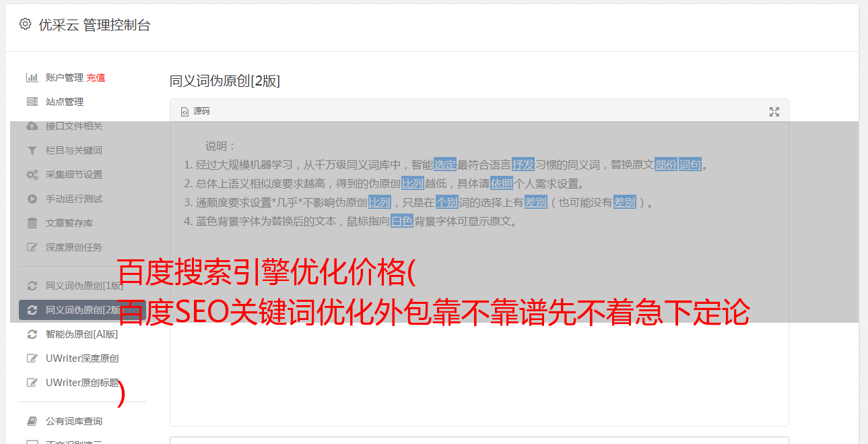Image resolution: width=868 pixels, height=444 pixels.
Task: Click the database icon for 文章暂存库
Action: pos(32,223)
